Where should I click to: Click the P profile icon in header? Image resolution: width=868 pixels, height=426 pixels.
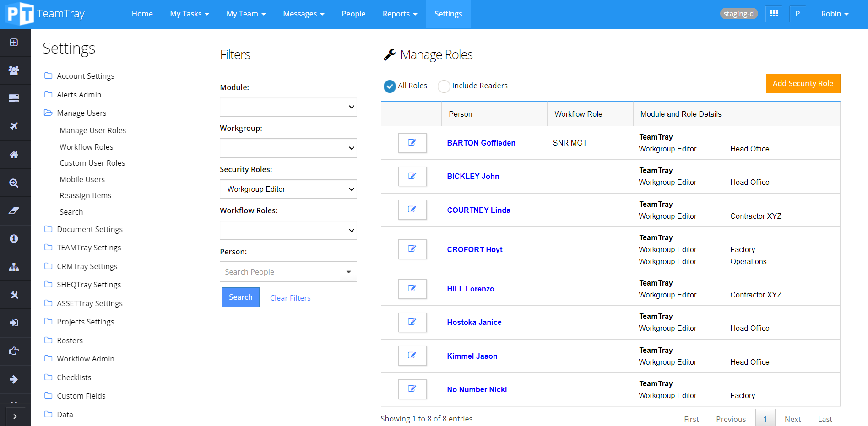coord(797,14)
